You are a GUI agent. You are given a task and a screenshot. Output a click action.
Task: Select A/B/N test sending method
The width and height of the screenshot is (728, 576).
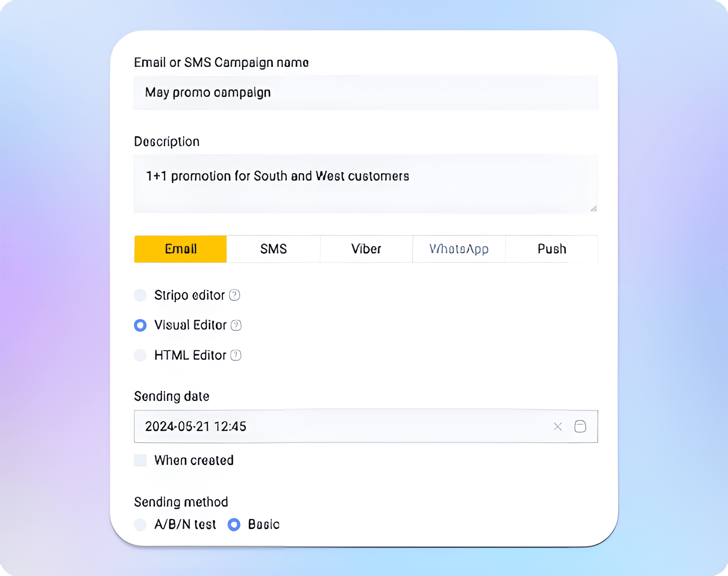(140, 524)
